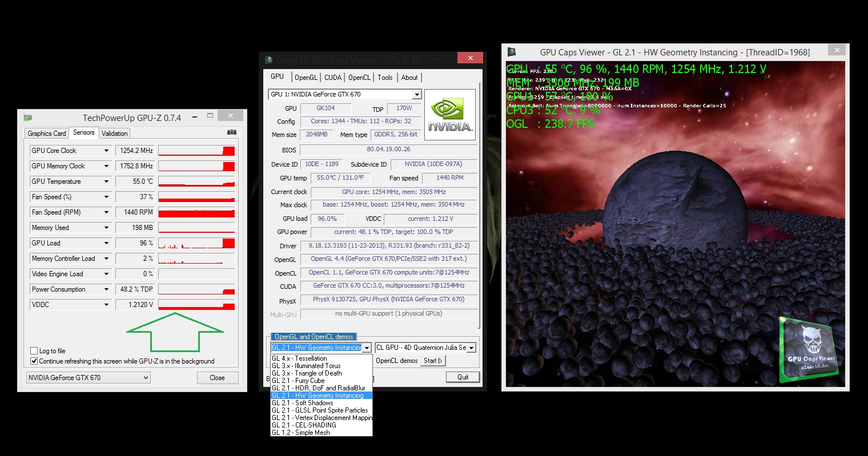868x456 pixels.
Task: Click the PhysX 9130725 info field
Action: (x=389, y=300)
